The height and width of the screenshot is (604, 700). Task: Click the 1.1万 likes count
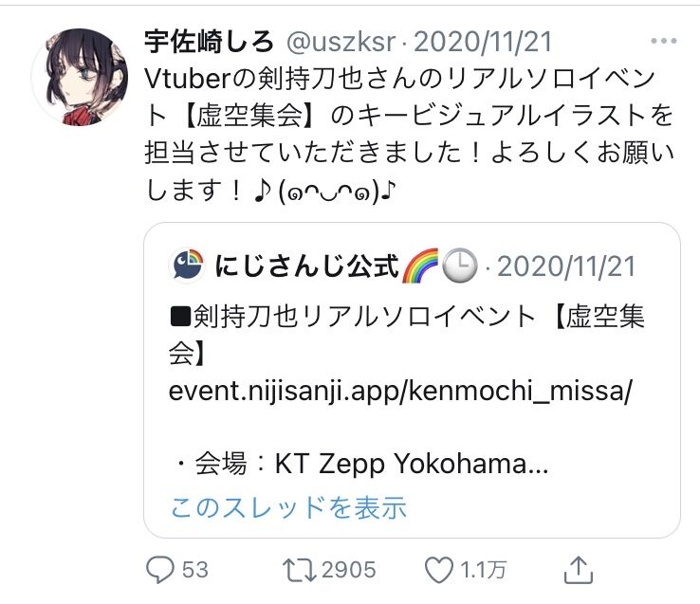(484, 570)
